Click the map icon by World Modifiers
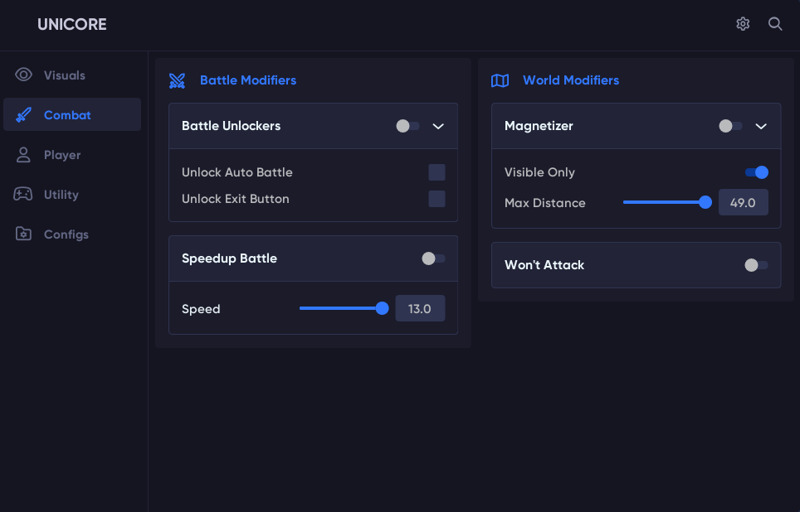 (x=500, y=81)
